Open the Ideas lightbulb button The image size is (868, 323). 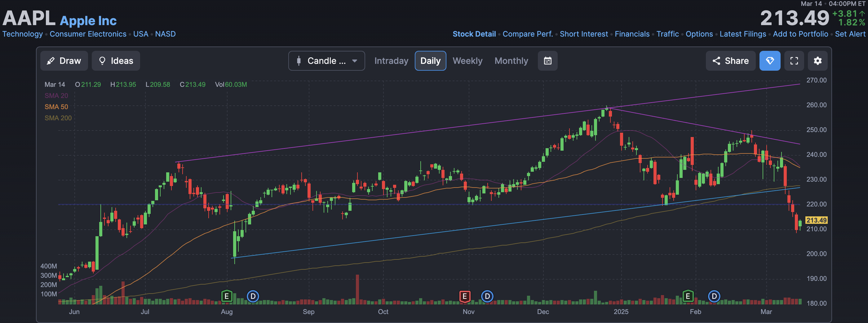[x=116, y=61]
